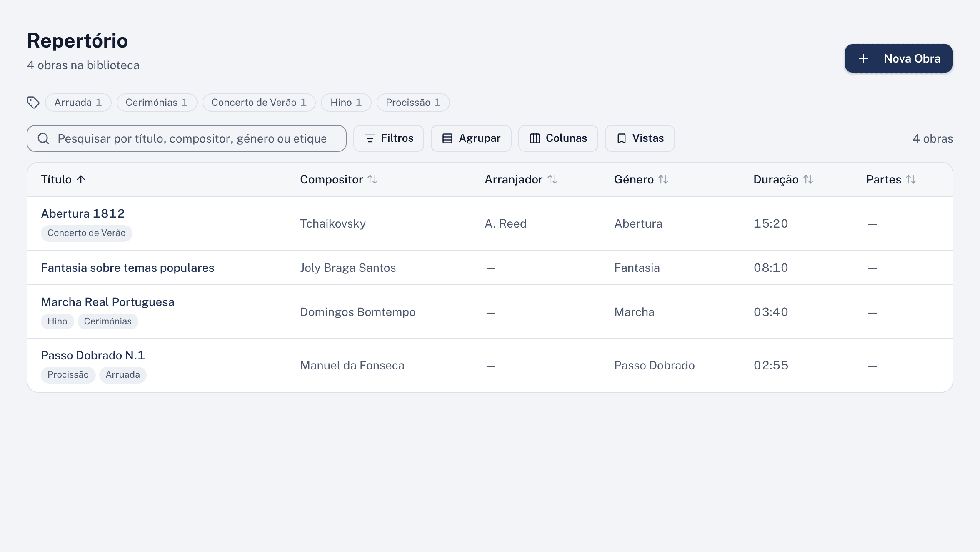Sort by Compositor column arrows

[x=372, y=179]
